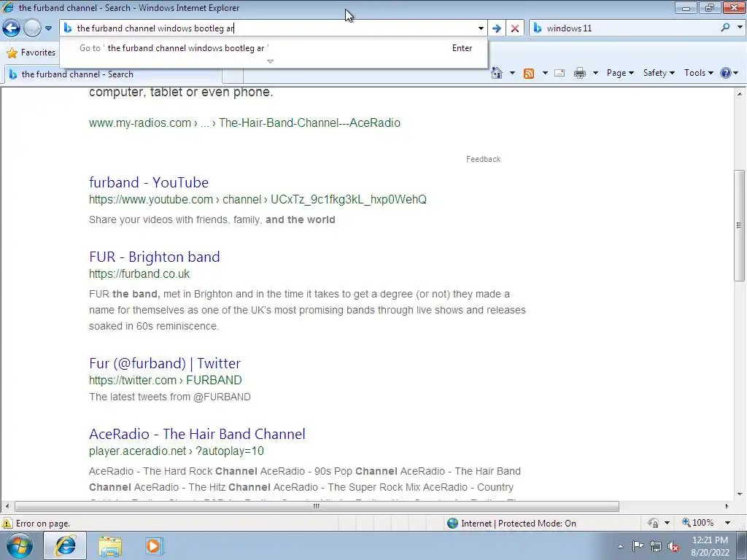Click the Back navigation button
The image size is (747, 560).
click(x=12, y=28)
